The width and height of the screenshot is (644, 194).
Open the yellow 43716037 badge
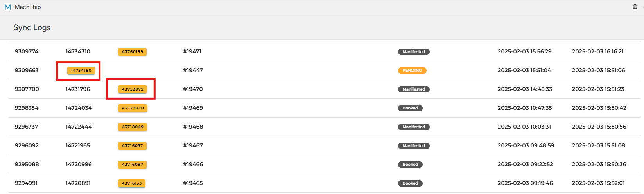pos(133,146)
